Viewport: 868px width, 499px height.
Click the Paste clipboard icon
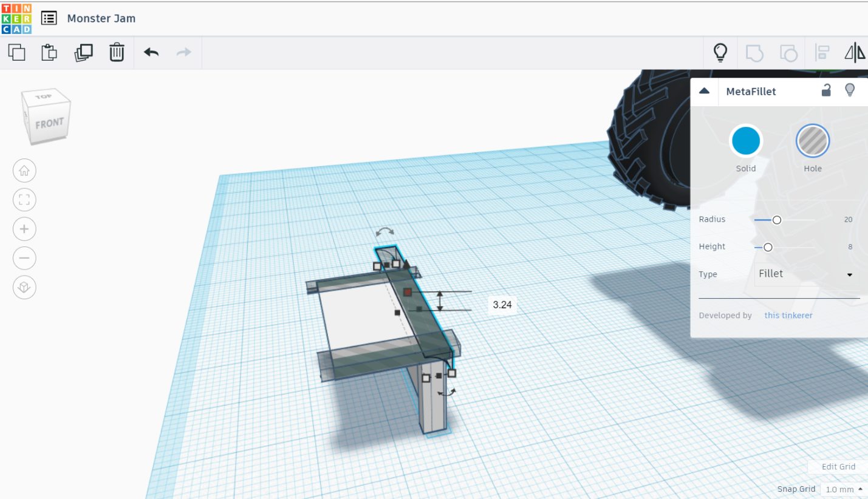point(49,52)
